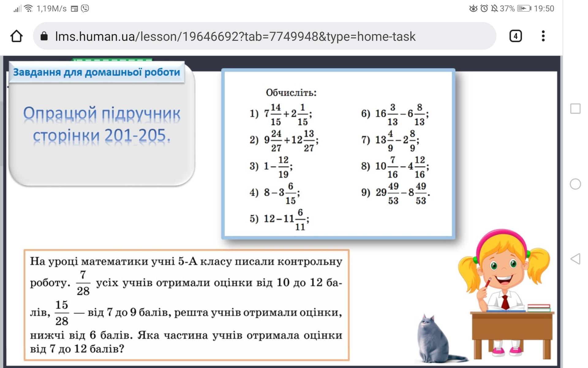588x368 pixels.
Task: Open the tab switcher showing 4 tabs
Action: pos(515,36)
